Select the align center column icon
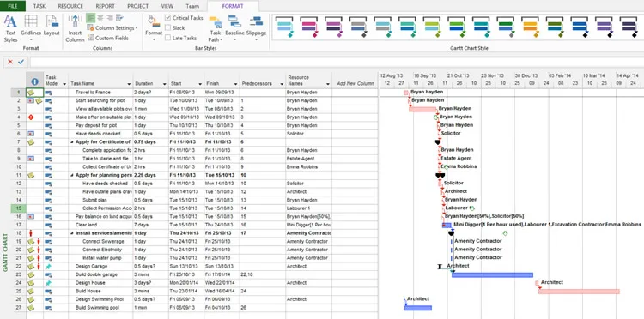The image size is (644, 319). tap(100, 18)
